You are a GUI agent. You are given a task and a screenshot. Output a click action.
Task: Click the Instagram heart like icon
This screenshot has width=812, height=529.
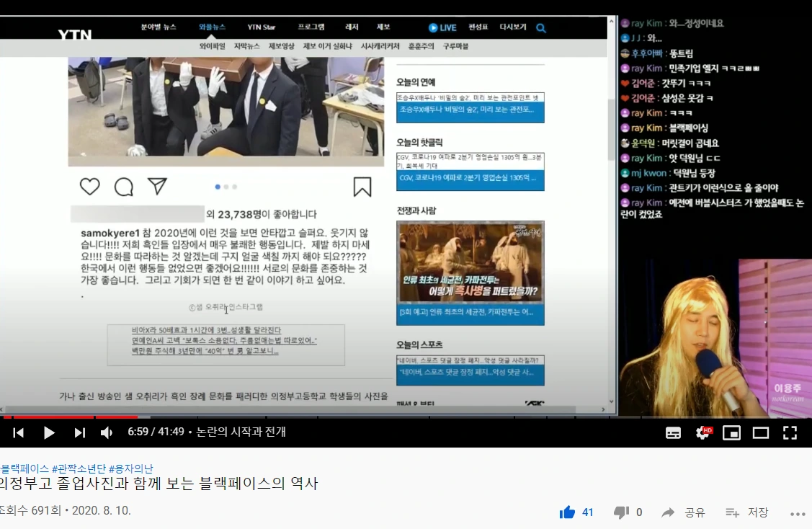click(x=89, y=187)
